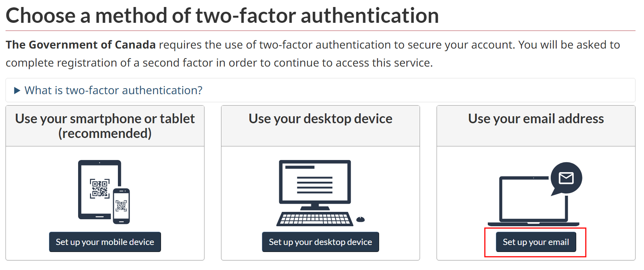
Task: Click the smartphone icon beside the tablet
Action: click(121, 206)
